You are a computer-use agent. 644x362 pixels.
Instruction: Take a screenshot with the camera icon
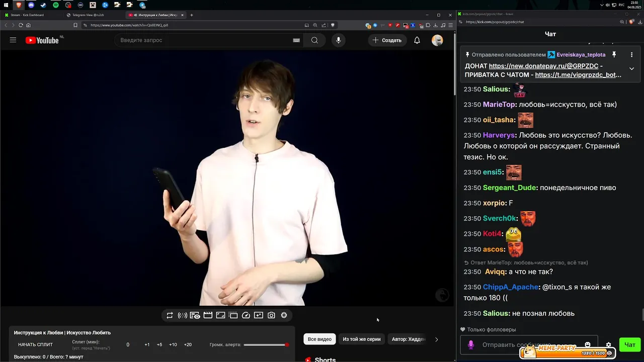[x=271, y=315]
